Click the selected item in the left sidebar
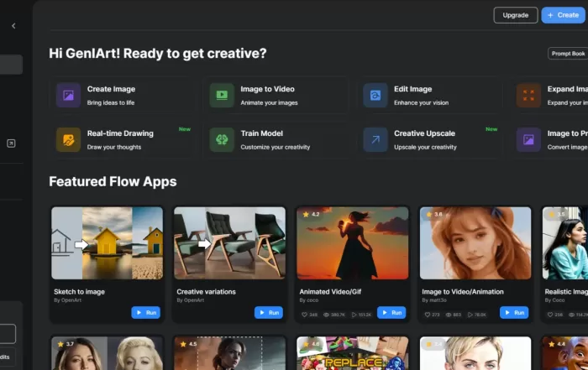This screenshot has width=588, height=370. pos(10,65)
